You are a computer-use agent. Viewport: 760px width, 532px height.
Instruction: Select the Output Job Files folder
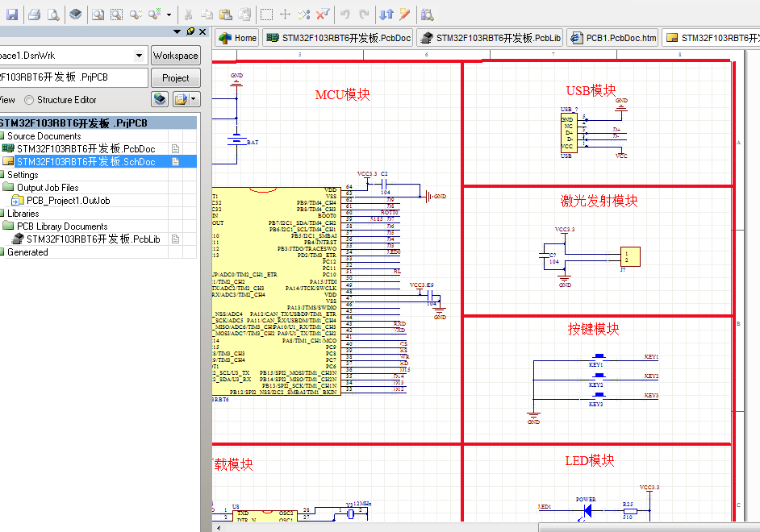48,188
